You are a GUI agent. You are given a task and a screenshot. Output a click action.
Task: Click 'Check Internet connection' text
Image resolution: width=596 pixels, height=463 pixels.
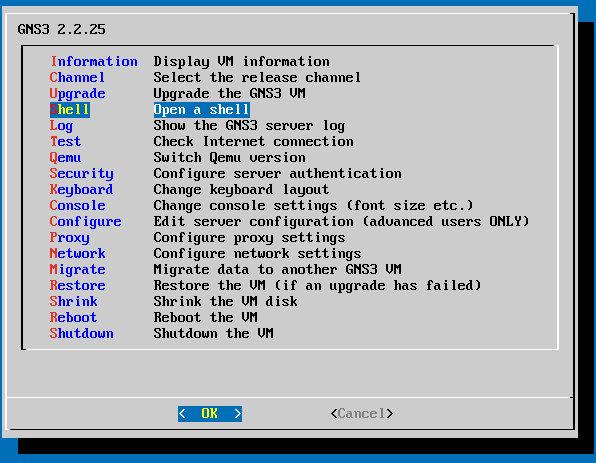tap(254, 141)
